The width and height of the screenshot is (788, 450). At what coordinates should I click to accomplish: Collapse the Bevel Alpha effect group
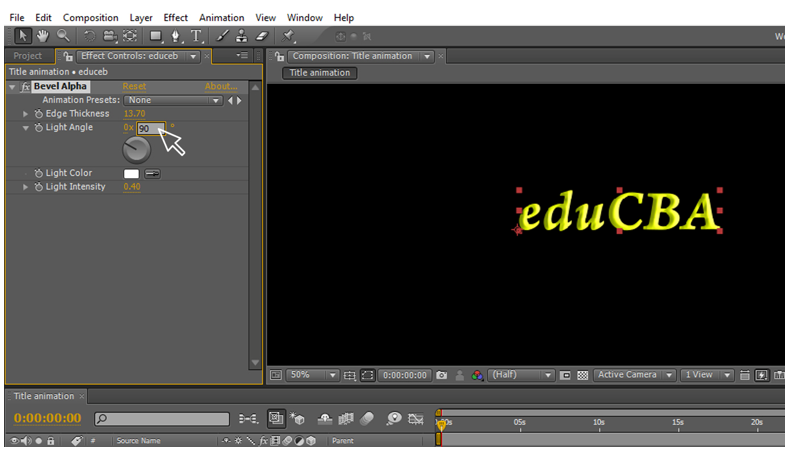[x=12, y=87]
